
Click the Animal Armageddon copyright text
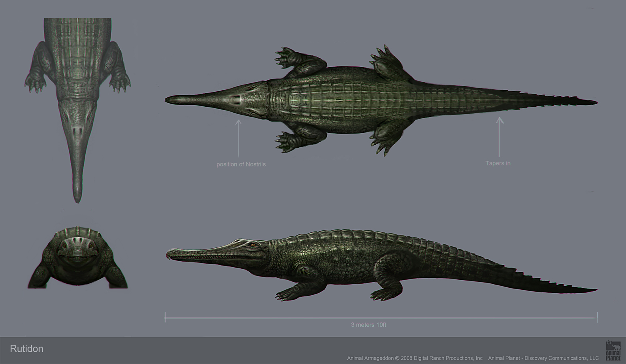click(415, 358)
